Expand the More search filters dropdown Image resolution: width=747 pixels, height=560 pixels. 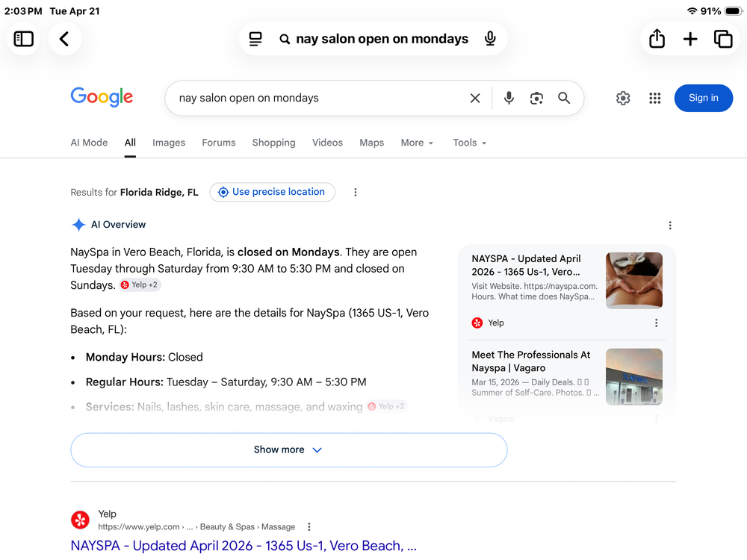[418, 143]
